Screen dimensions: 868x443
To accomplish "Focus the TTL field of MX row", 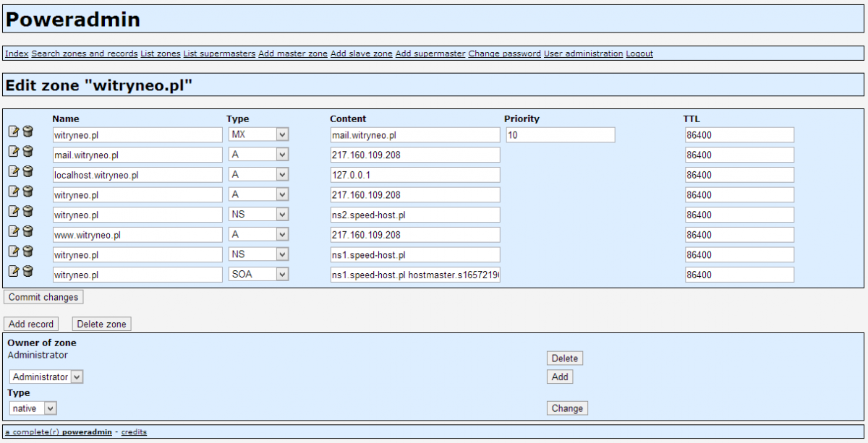I will [x=739, y=135].
